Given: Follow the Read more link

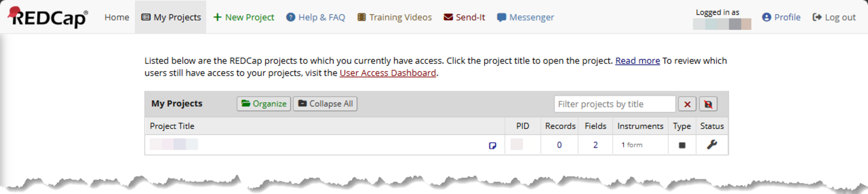Looking at the screenshot, I should (637, 61).
